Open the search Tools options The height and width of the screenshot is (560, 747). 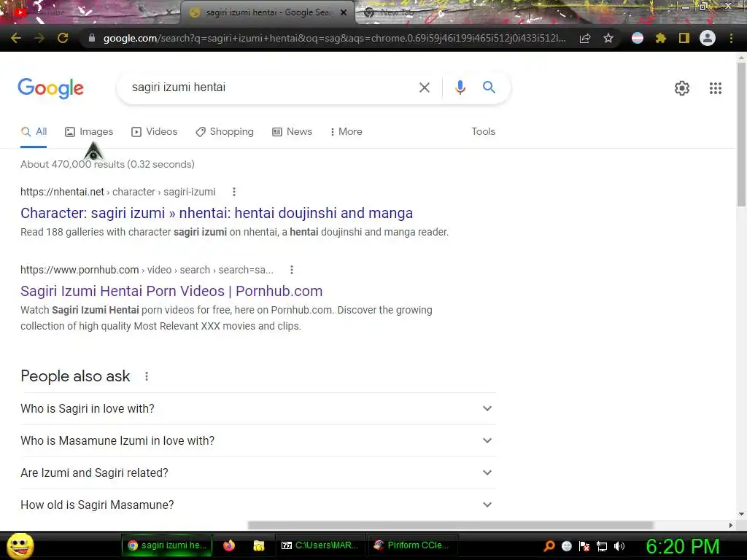point(483,132)
